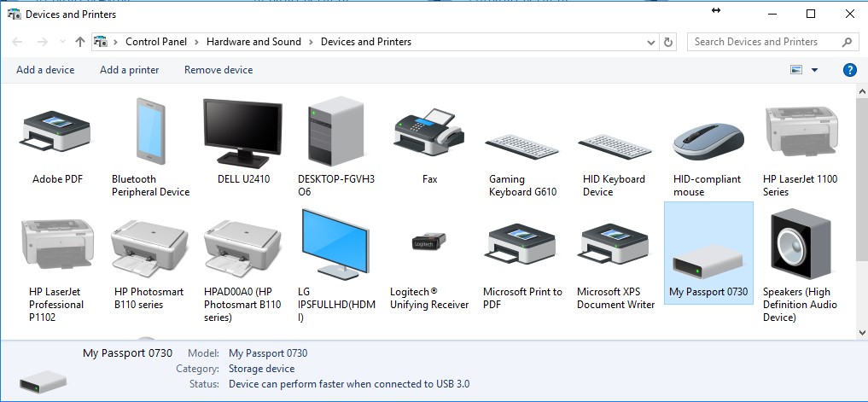Expand chevron after Control Panel breadcrumb
Image resolution: width=868 pixels, height=402 pixels.
pos(197,42)
